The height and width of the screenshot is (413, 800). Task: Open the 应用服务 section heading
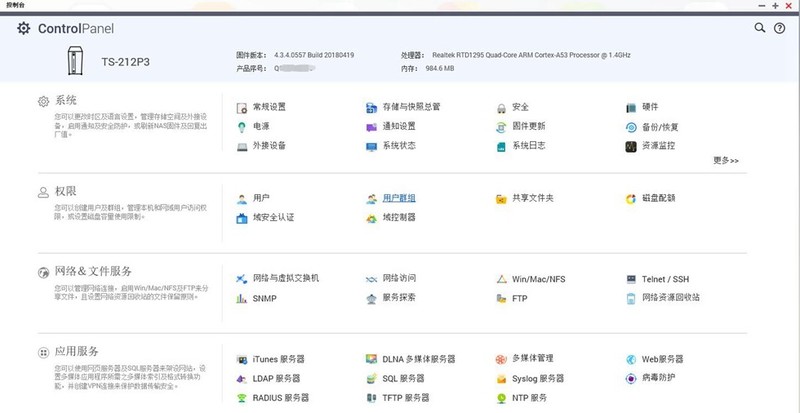point(77,351)
